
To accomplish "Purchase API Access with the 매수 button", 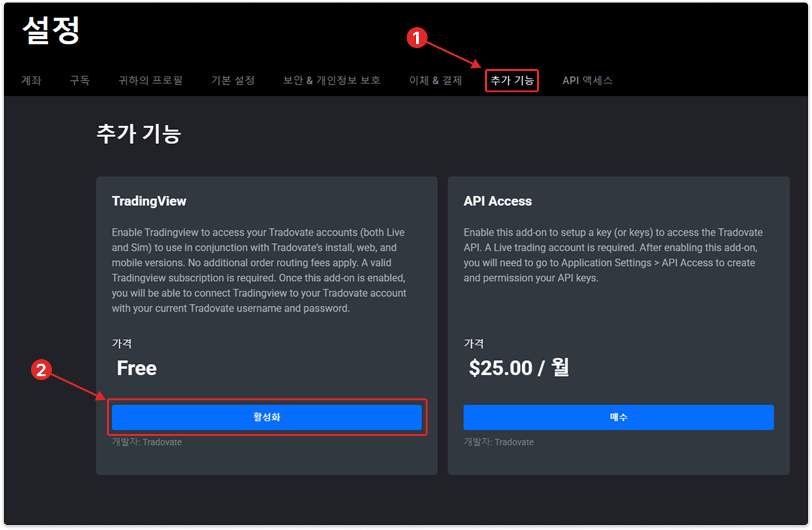I will point(618,417).
